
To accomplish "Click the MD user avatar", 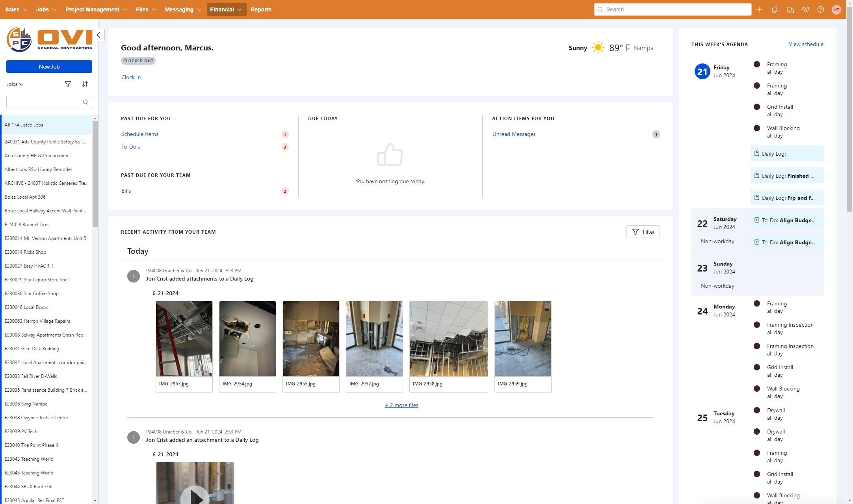I will pyautogui.click(x=836, y=9).
